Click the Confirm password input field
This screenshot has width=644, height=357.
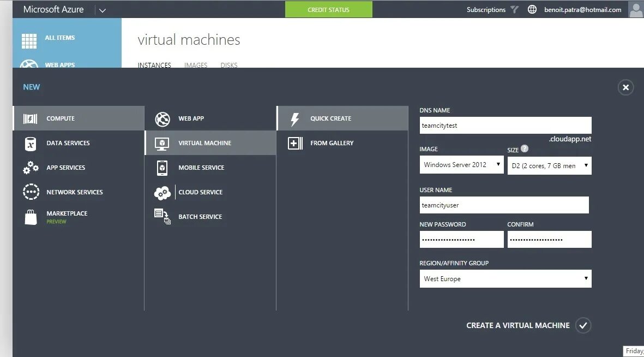pos(550,240)
